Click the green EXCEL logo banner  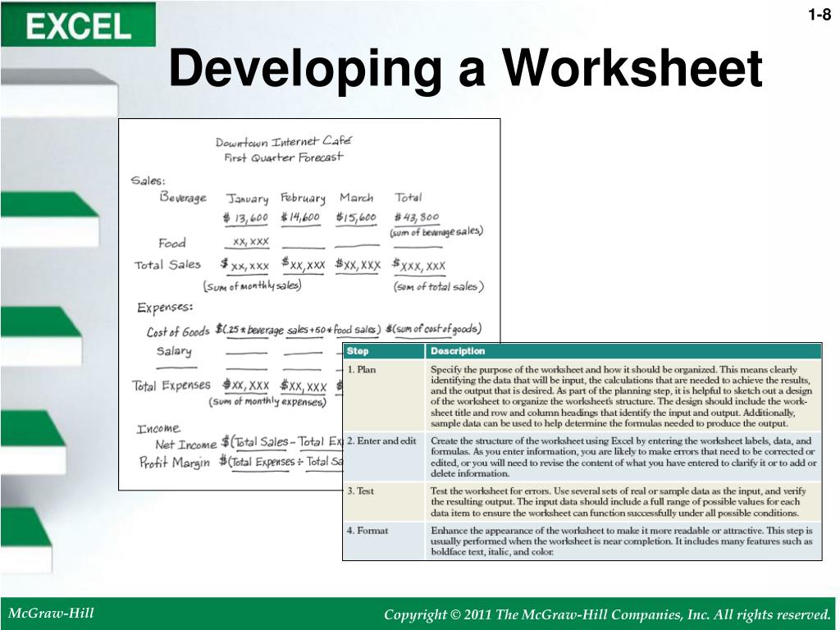click(x=78, y=25)
